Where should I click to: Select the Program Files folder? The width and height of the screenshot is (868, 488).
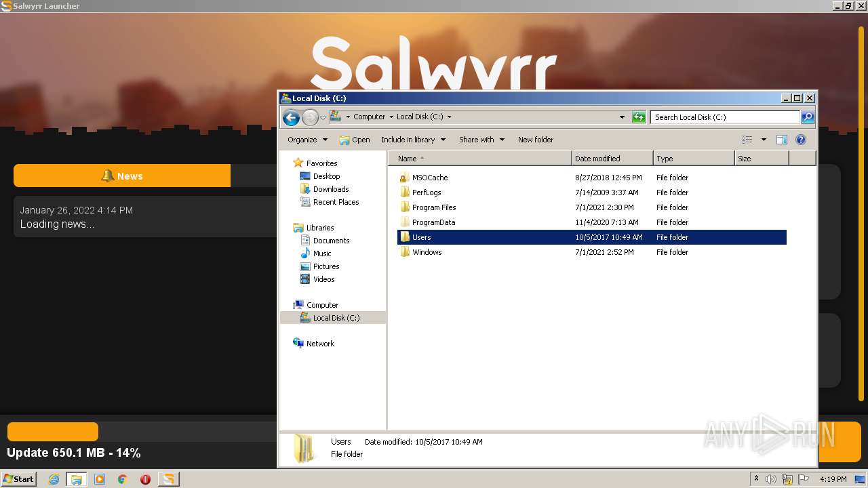tap(434, 207)
